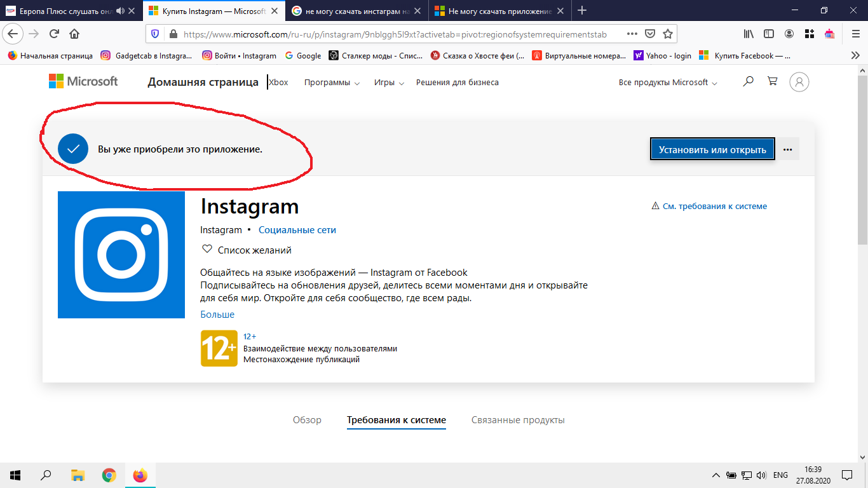Open Виртуальные номера bookmark
Screen dimensions: 868x488
tap(579, 56)
